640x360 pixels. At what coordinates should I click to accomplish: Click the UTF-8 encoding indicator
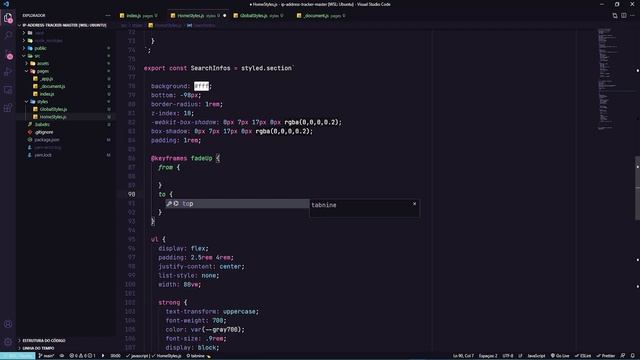507,356
